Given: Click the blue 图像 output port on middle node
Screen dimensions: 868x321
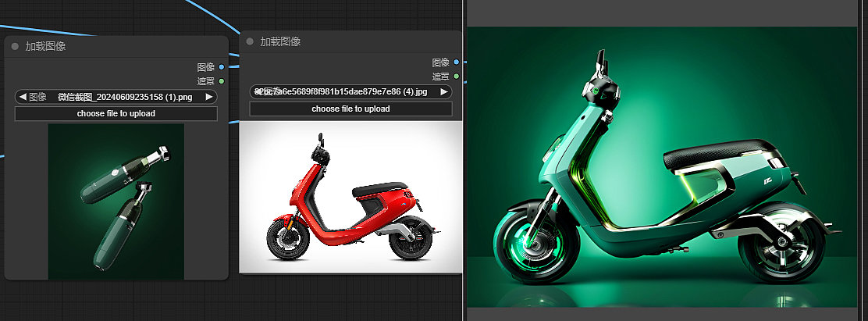Looking at the screenshot, I should tap(457, 62).
